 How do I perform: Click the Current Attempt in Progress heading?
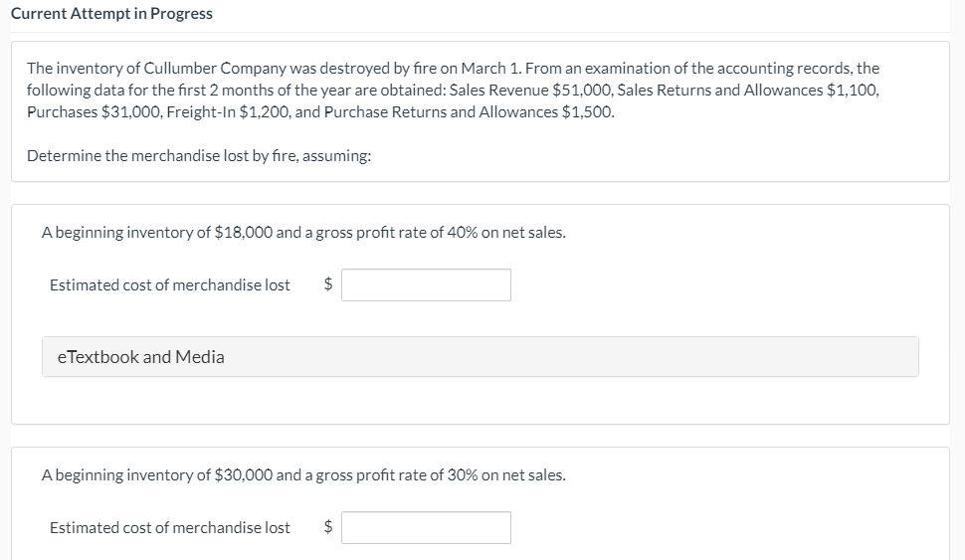(x=111, y=14)
